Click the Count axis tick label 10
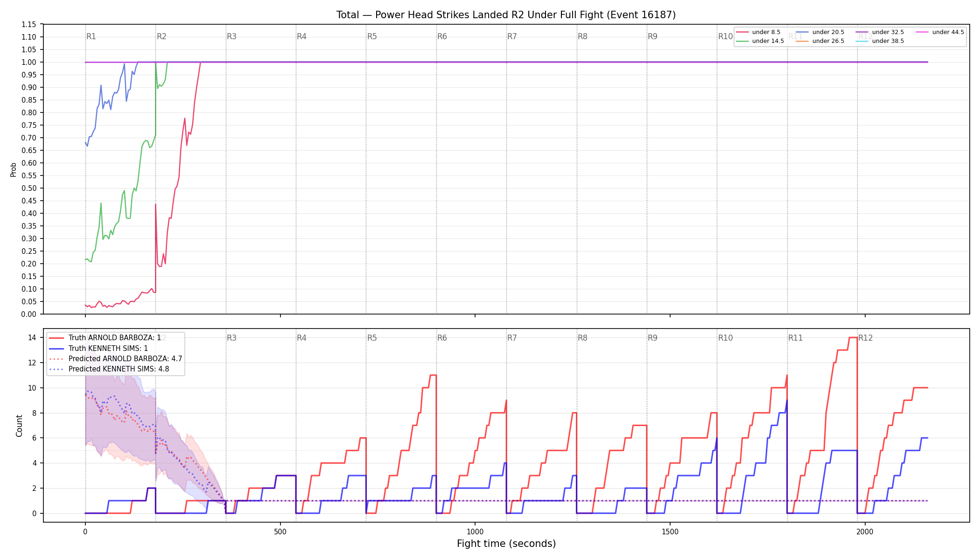 click(x=32, y=388)
